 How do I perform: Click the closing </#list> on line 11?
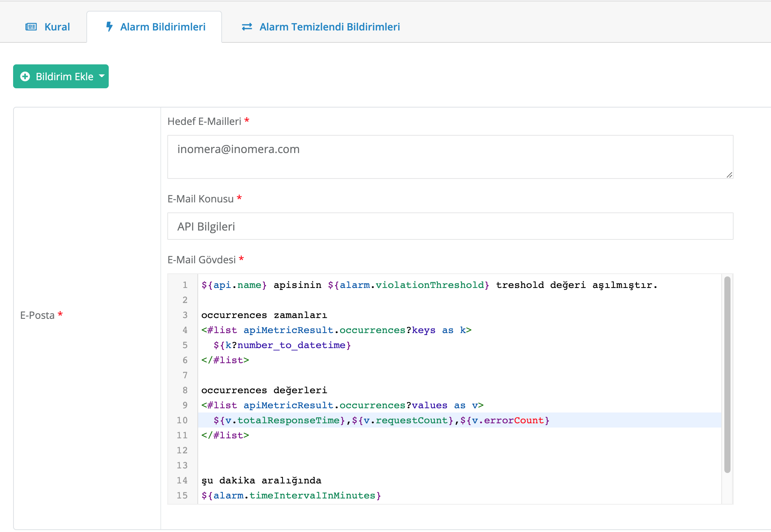pyautogui.click(x=225, y=435)
